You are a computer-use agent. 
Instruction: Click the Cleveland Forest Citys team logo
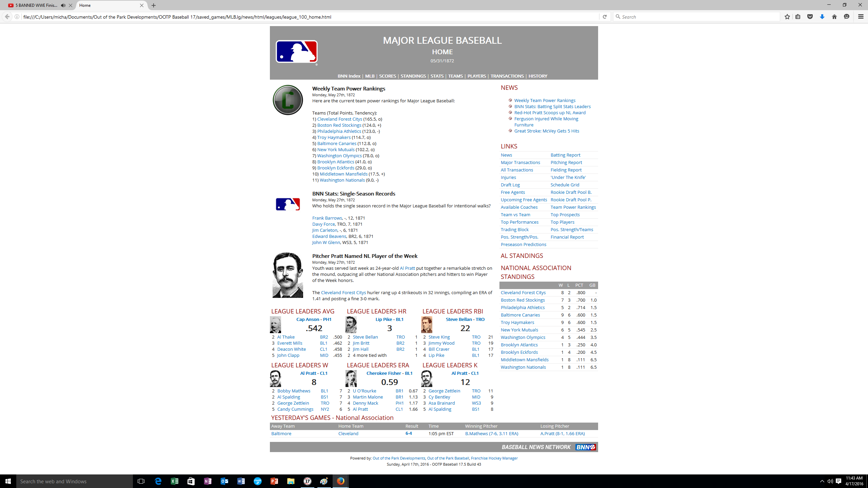point(288,100)
